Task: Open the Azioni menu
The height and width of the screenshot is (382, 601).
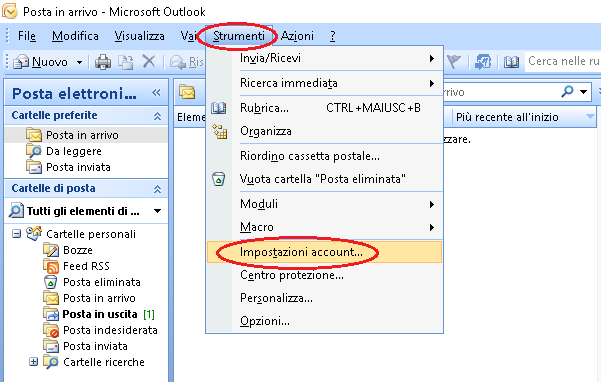Action: pyautogui.click(x=297, y=36)
